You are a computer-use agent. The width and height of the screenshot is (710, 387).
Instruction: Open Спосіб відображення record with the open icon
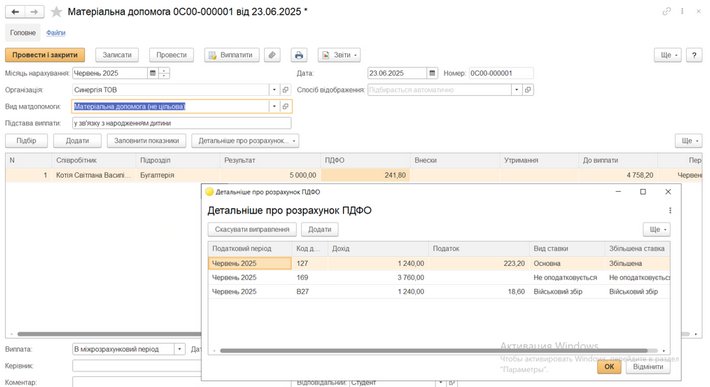528,90
